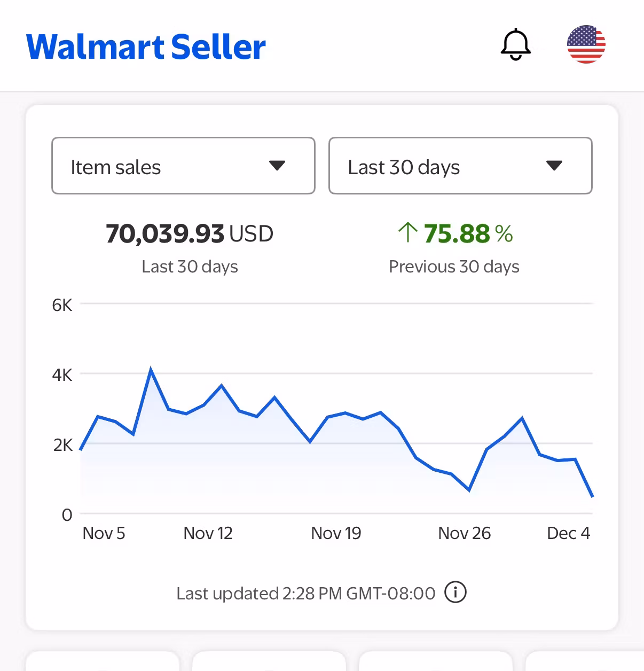This screenshot has width=644, height=671.
Task: Expand the Last 30 days range dropdown
Action: tap(460, 166)
